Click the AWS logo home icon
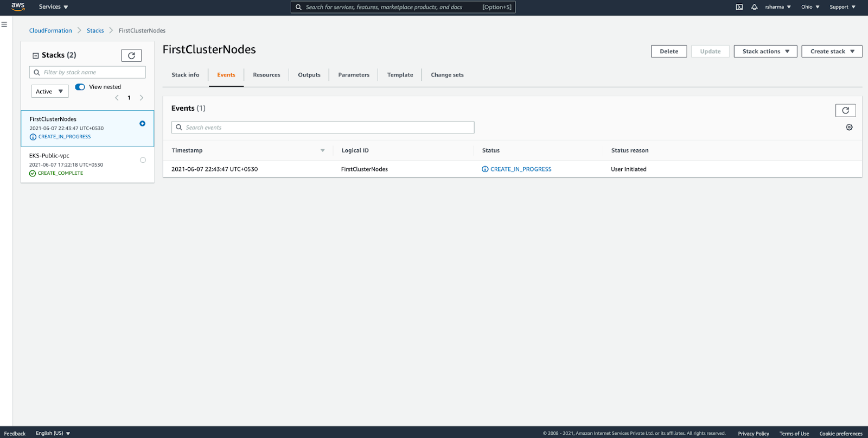Image resolution: width=868 pixels, height=438 pixels. (x=18, y=7)
